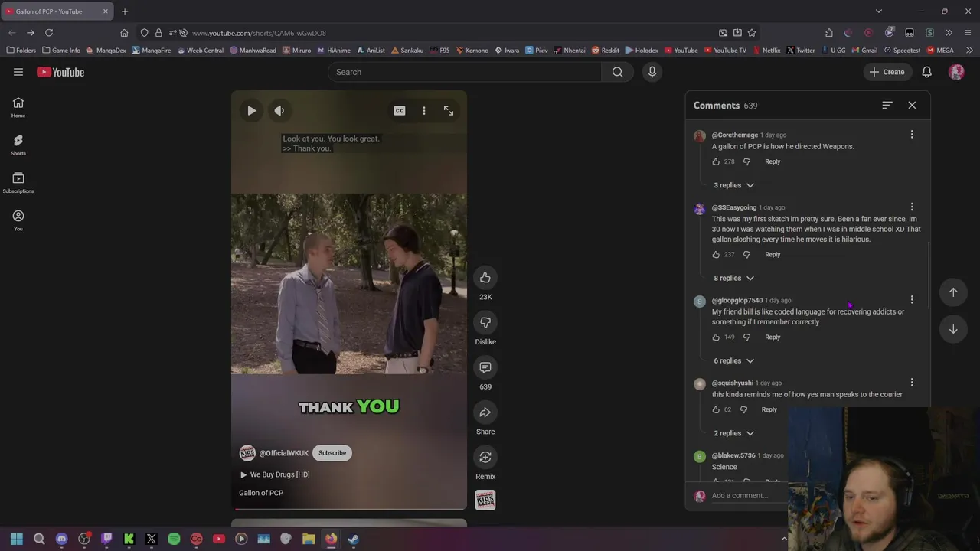
Task: Open the Short's three-dot options menu
Action: (x=423, y=111)
